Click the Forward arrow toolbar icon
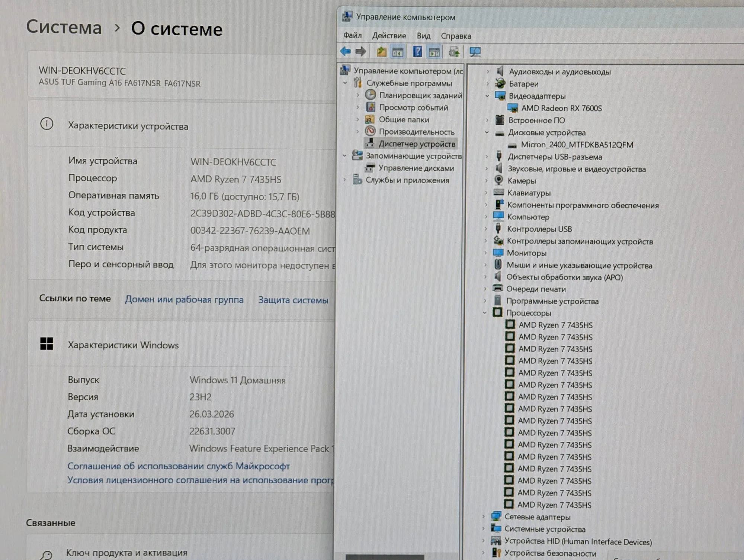 point(360,51)
